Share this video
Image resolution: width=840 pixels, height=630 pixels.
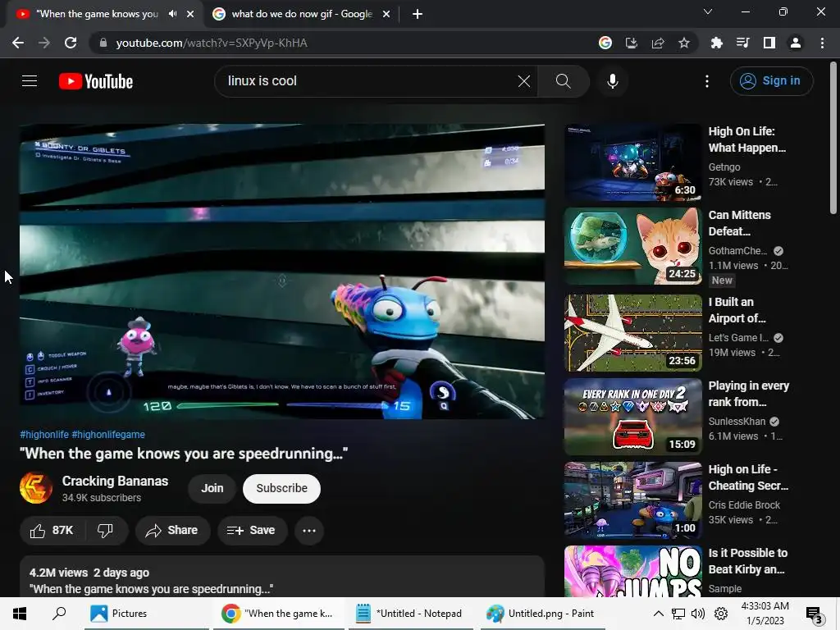click(x=172, y=531)
